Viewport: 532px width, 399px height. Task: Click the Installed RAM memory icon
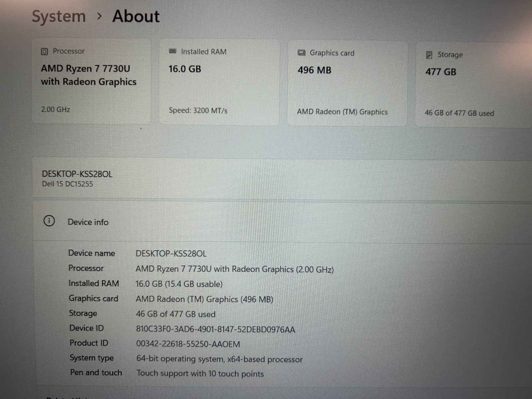pos(173,51)
